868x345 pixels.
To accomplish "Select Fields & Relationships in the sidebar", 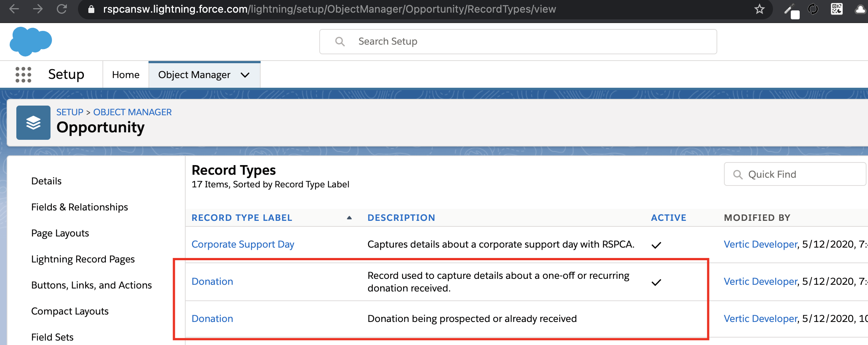I will pos(79,207).
